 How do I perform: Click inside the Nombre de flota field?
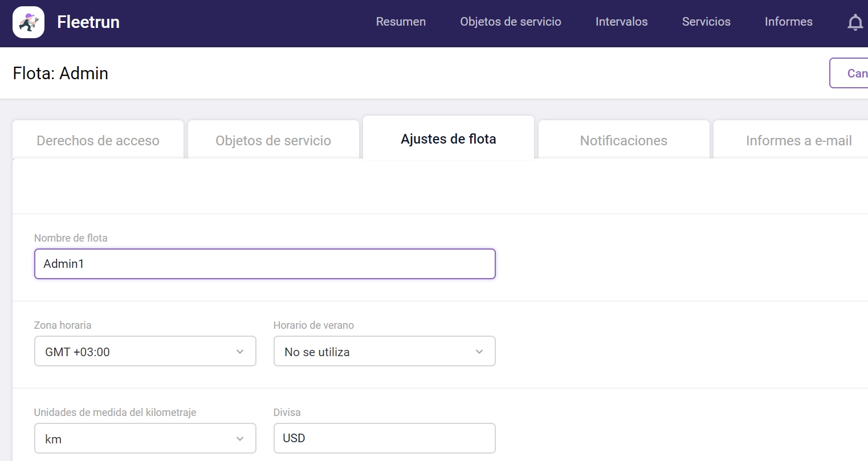click(264, 263)
